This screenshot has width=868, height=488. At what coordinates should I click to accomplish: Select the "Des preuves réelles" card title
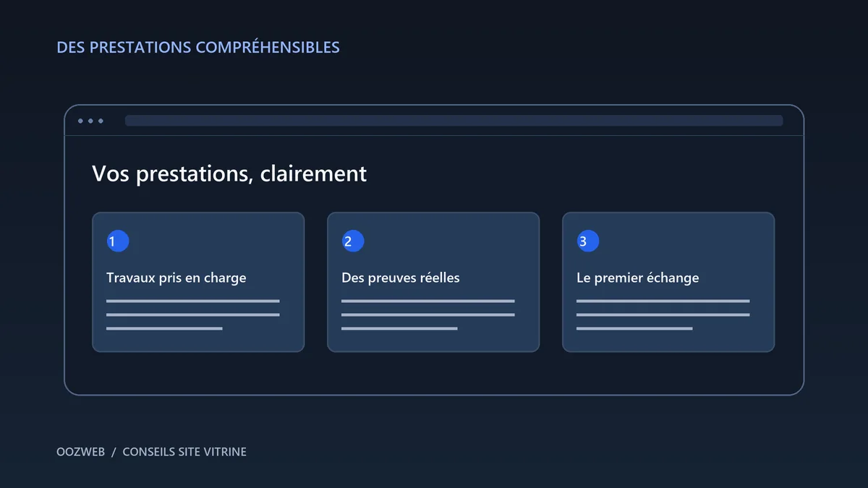[401, 278]
